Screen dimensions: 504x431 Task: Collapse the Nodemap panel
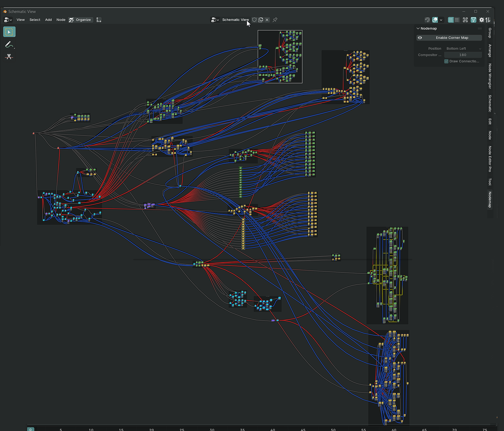[418, 28]
